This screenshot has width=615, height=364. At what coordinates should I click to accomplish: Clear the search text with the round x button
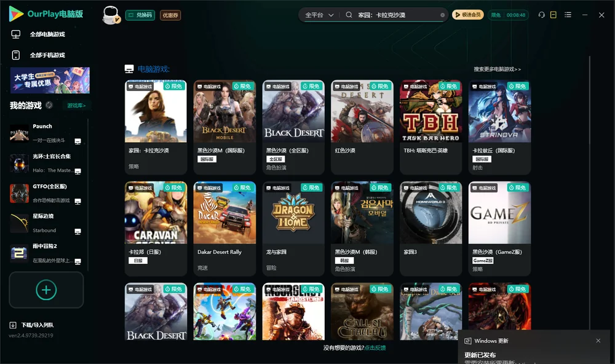[x=442, y=15]
